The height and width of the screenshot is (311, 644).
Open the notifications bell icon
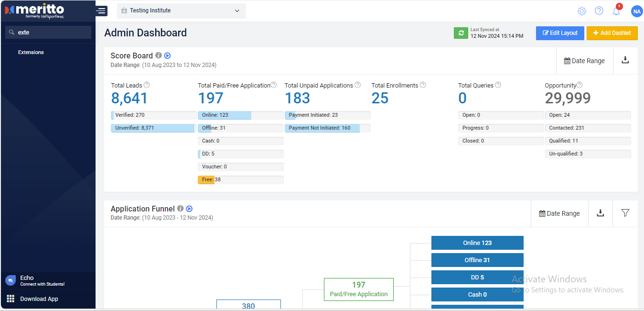[616, 11]
